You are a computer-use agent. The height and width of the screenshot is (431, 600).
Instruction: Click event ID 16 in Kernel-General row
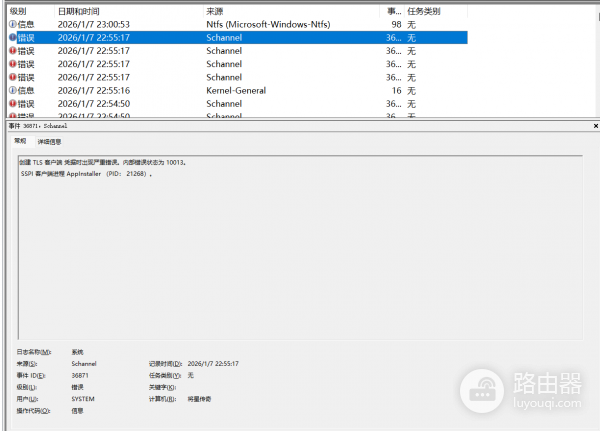396,91
